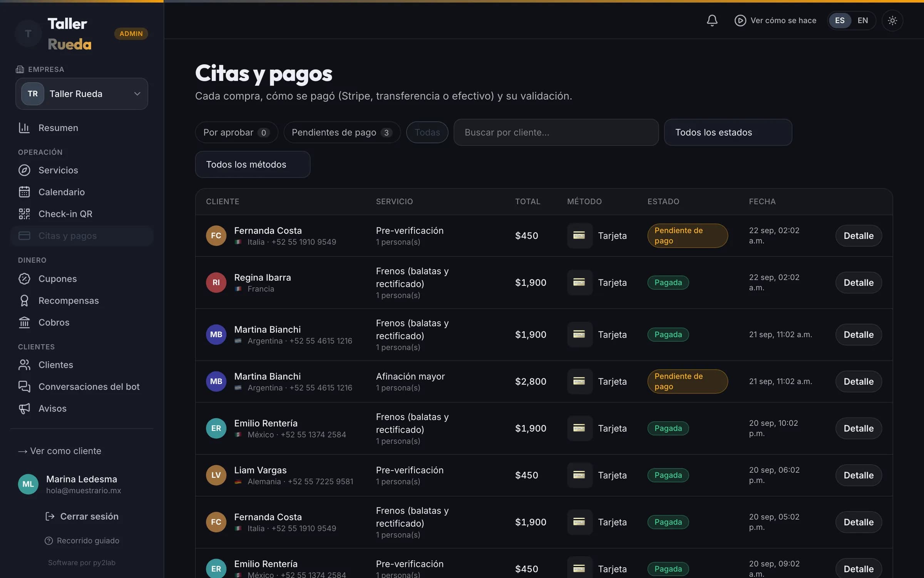Open Avisos megaphone icon
The image size is (924, 578).
coord(24,408)
